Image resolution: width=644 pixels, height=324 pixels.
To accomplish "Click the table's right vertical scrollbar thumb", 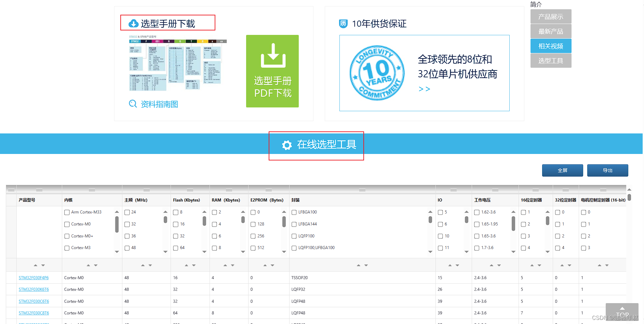I will click(629, 197).
